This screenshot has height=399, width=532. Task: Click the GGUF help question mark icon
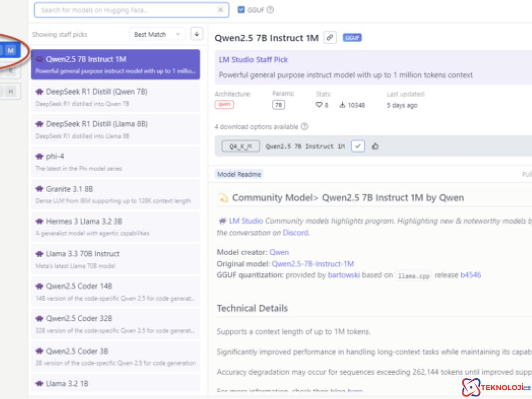click(270, 9)
